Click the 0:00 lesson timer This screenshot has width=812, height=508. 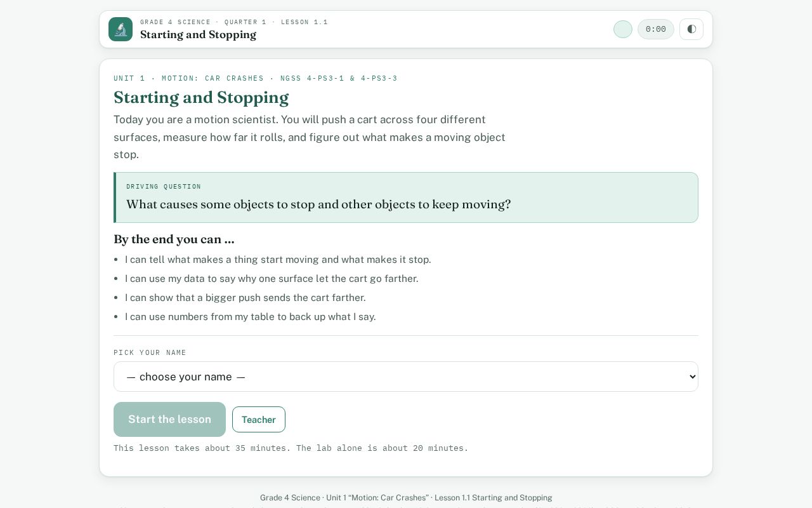656,29
